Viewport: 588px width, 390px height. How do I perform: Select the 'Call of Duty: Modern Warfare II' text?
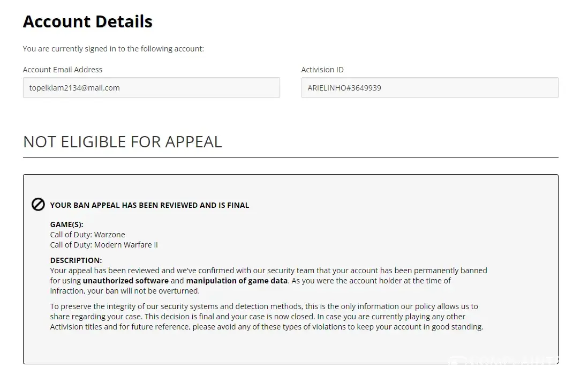point(104,245)
